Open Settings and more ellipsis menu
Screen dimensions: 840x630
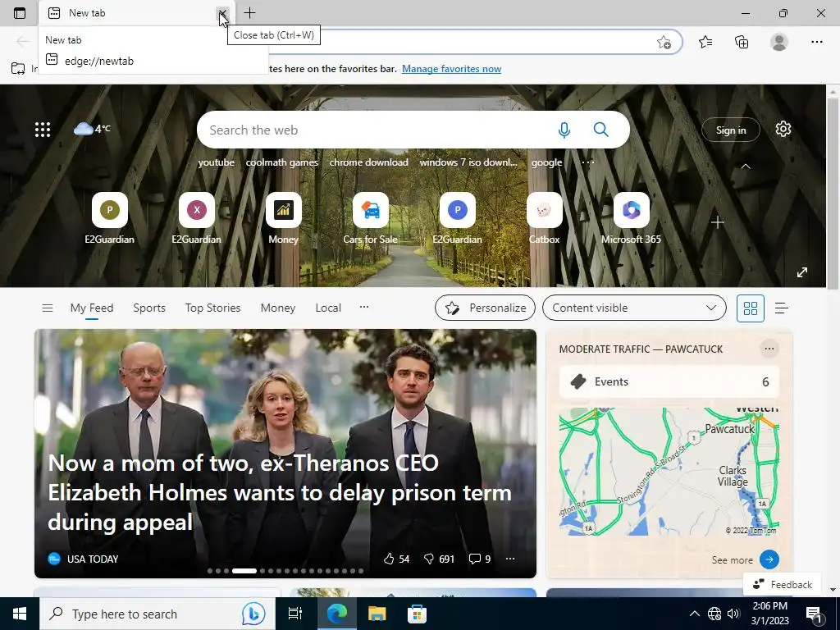pos(816,42)
